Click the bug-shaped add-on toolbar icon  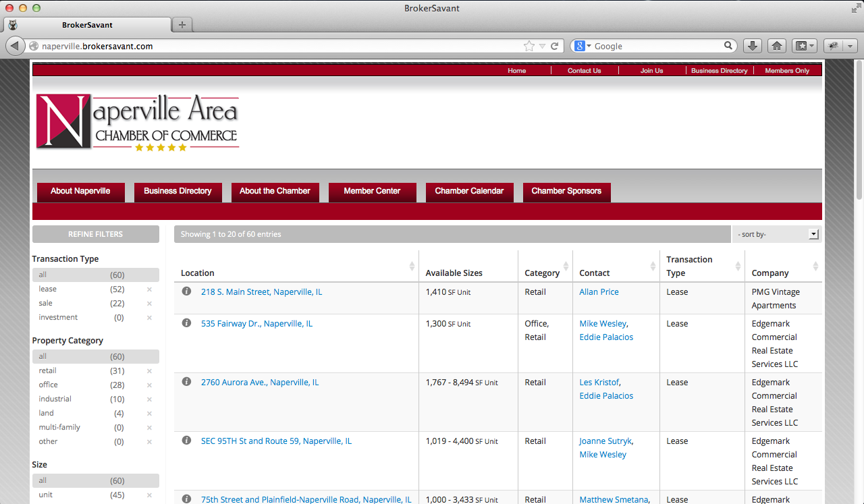tap(834, 46)
